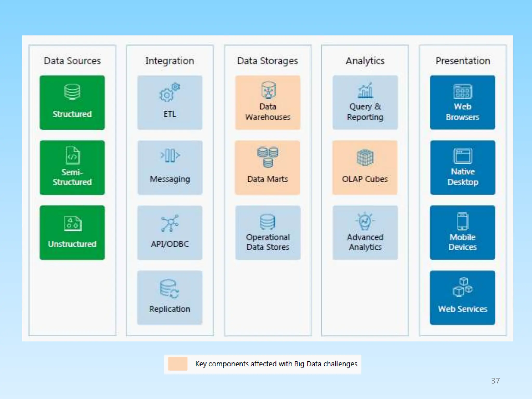Click the Replication database sync icon
Screen dimensions: 532x399
click(x=169, y=289)
